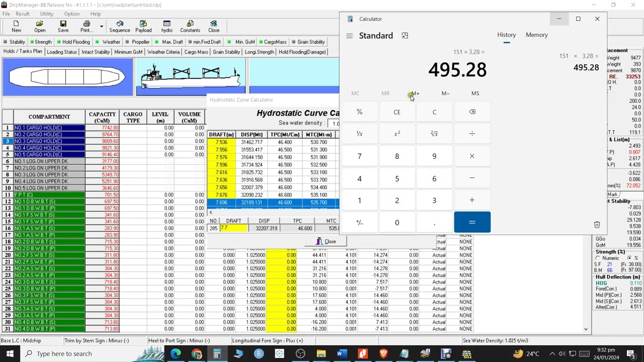Image resolution: width=644 pixels, height=362 pixels.
Task: Open the Result menu
Action: pos(23,14)
